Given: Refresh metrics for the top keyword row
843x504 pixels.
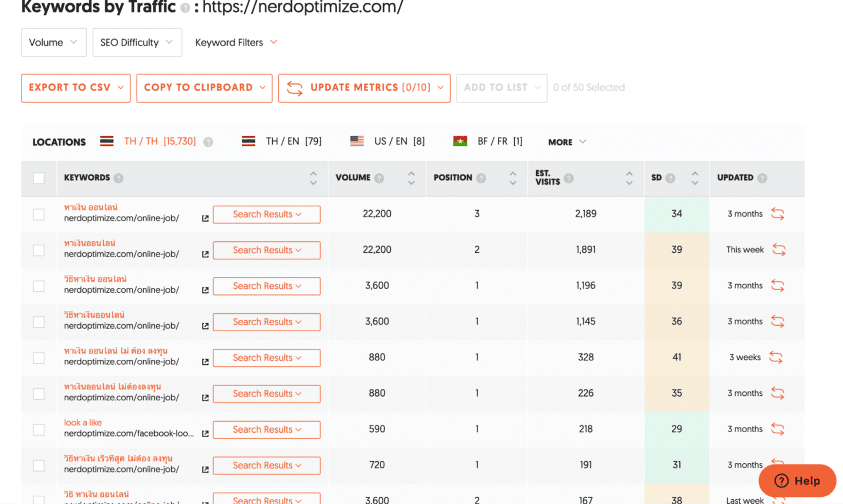Looking at the screenshot, I should [x=778, y=214].
